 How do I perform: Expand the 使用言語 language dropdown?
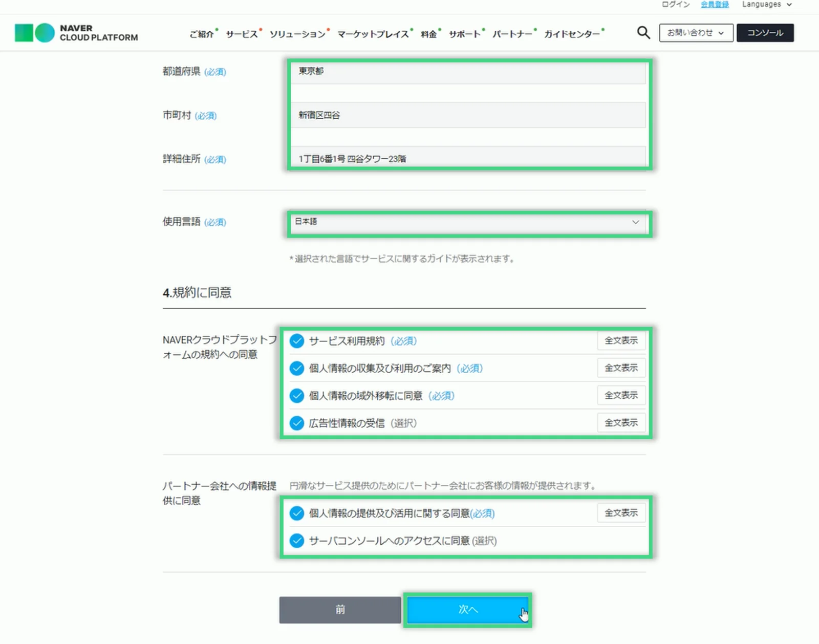coord(468,222)
